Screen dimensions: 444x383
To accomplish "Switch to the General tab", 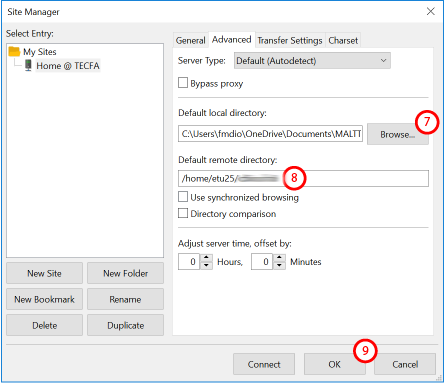I will coord(190,40).
